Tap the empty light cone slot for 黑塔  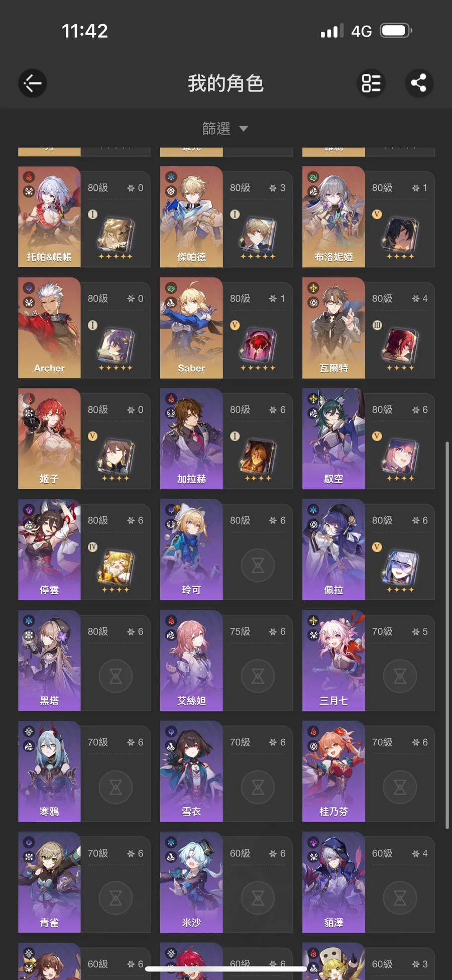tap(116, 676)
